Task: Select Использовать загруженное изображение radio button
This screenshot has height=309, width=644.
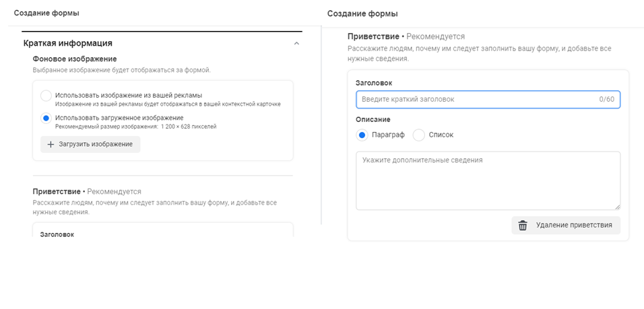Action: 46,118
